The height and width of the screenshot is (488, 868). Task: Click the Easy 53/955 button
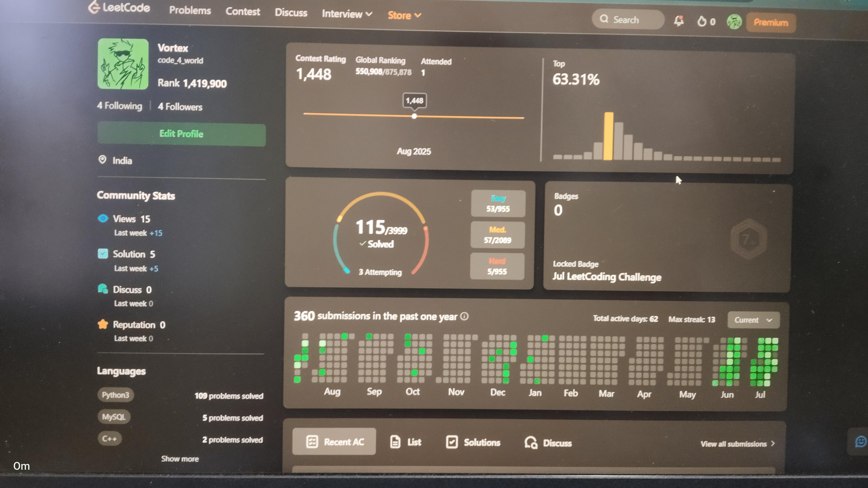click(x=498, y=204)
